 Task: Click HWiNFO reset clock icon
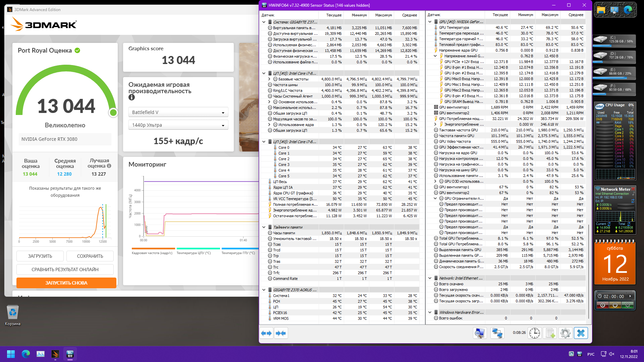pyautogui.click(x=534, y=333)
